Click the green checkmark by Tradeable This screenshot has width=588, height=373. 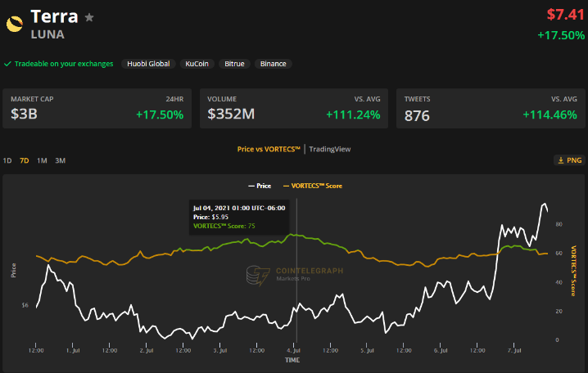coord(7,64)
